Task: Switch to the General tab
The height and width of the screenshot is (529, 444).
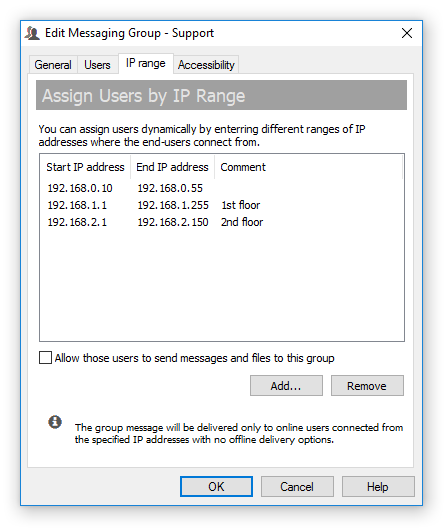Action: pyautogui.click(x=53, y=64)
